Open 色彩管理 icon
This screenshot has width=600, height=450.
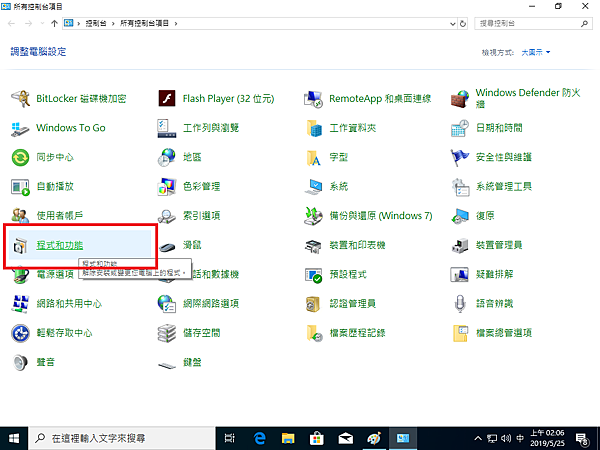pyautogui.click(x=167, y=187)
